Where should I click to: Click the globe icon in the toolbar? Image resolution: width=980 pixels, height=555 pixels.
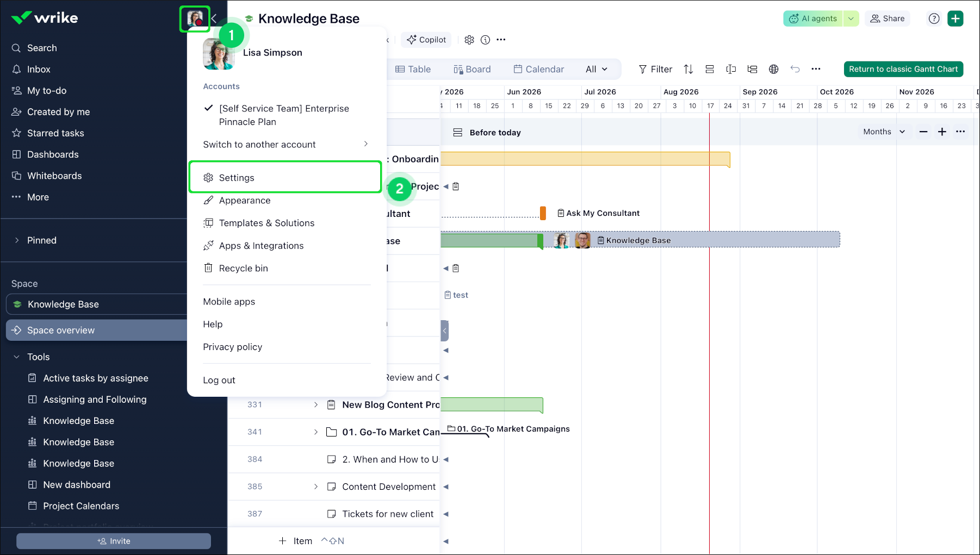(773, 69)
